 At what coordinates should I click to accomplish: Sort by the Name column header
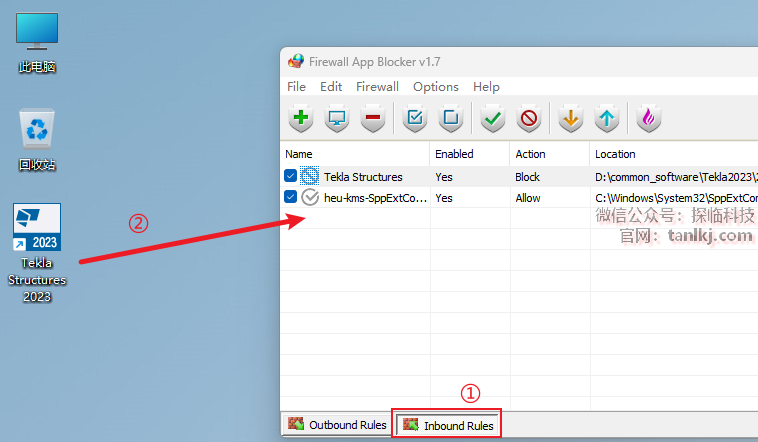click(x=354, y=154)
